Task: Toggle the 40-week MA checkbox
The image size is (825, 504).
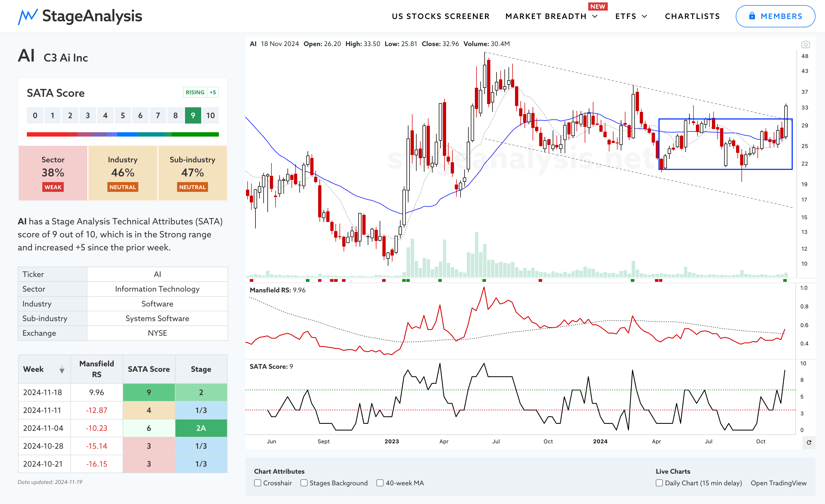Action: click(x=380, y=483)
